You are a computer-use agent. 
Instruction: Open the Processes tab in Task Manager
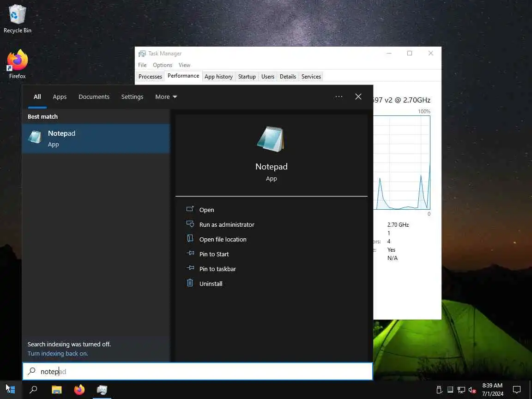coord(150,76)
